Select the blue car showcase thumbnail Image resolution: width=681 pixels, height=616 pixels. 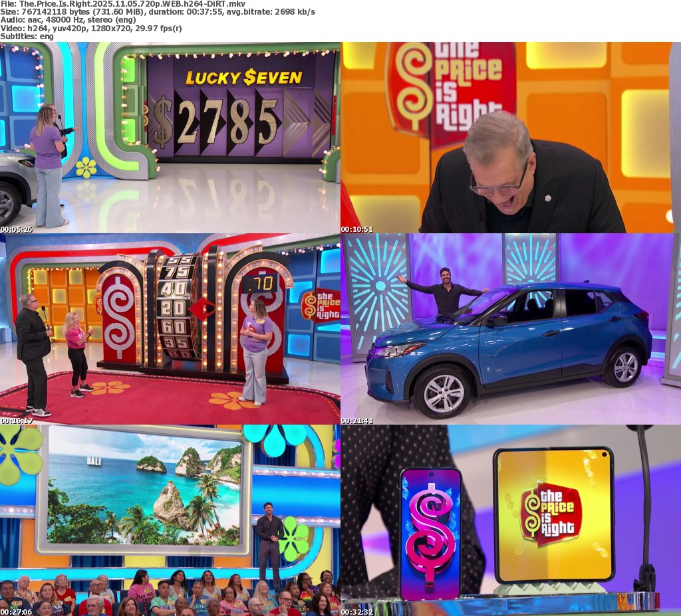tap(511, 328)
